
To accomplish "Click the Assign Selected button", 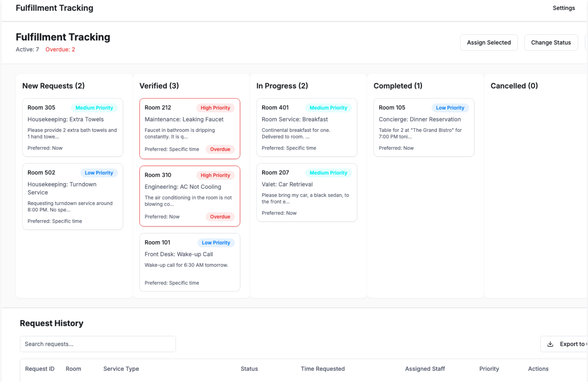I will pyautogui.click(x=488, y=43).
